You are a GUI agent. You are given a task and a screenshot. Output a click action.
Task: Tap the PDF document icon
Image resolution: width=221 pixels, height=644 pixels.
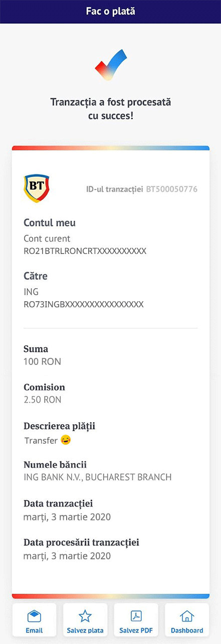pos(136,616)
